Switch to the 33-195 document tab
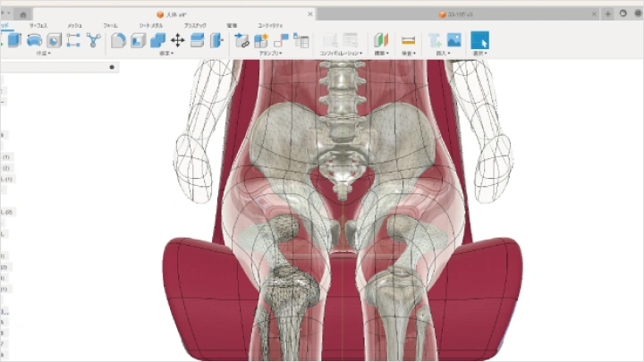Viewport: 644px width, 362px height. tap(456, 14)
